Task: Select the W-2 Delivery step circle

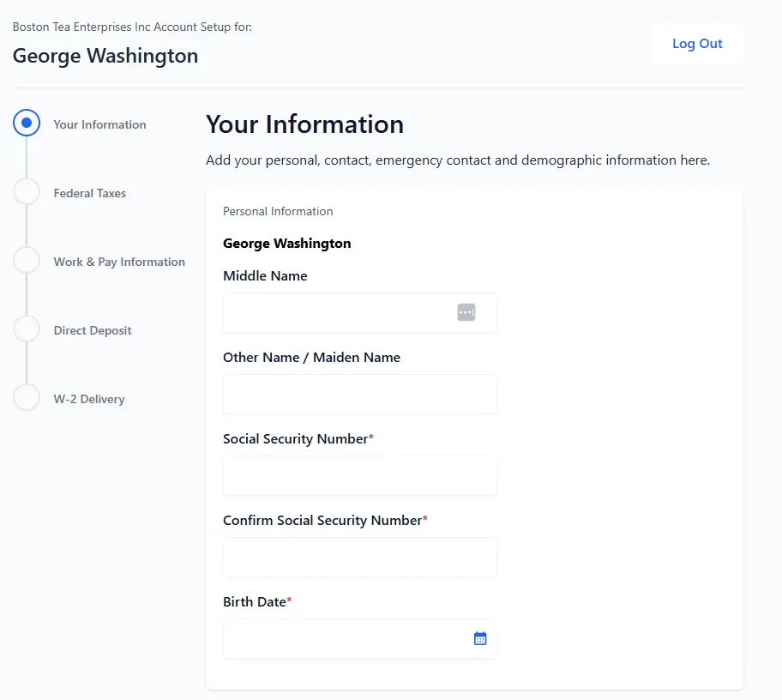Action: tap(27, 398)
